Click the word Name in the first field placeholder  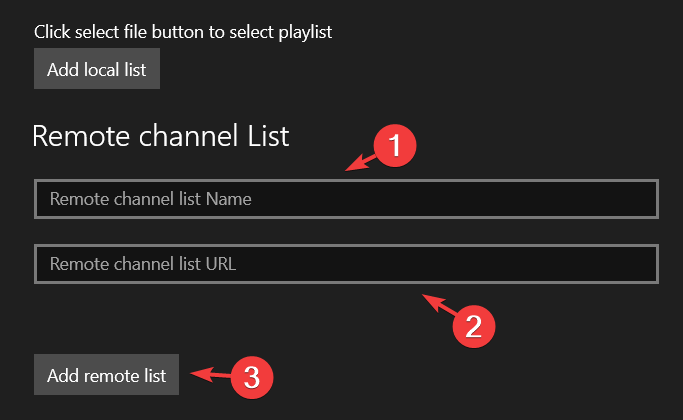point(229,199)
